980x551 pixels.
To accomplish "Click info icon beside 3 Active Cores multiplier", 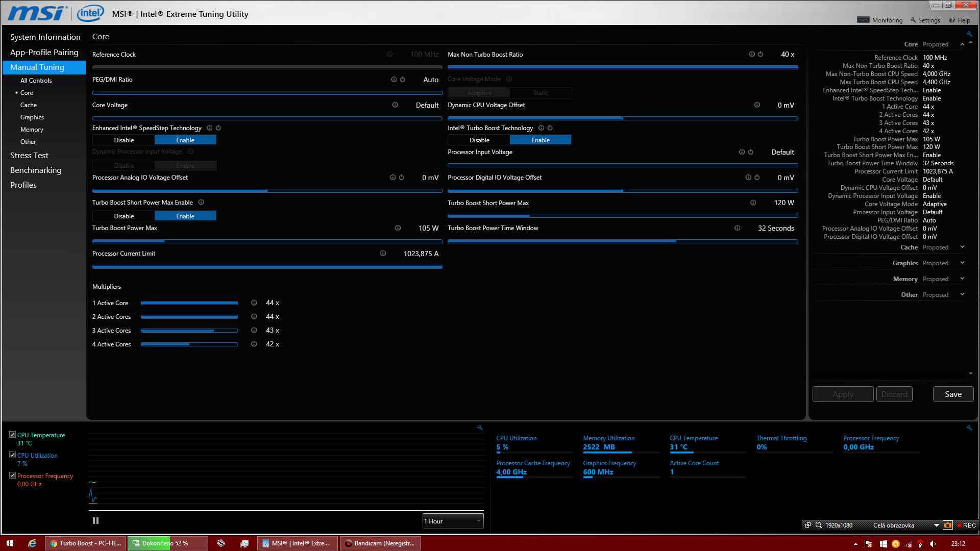I will [254, 331].
